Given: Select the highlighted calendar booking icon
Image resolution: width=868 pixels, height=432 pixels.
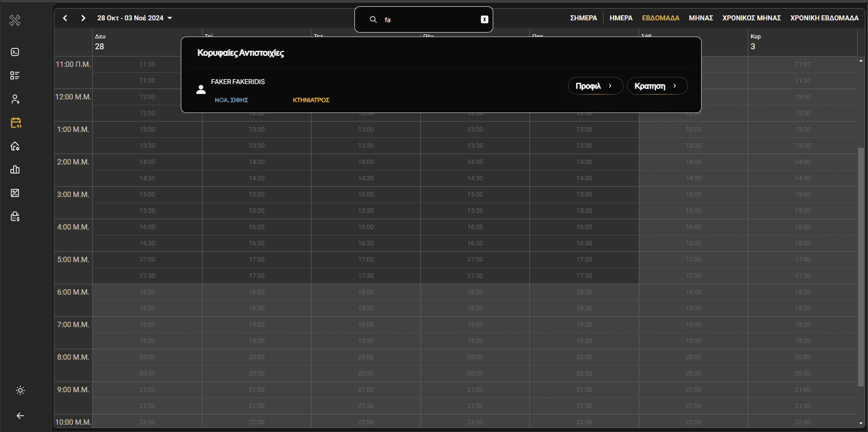Looking at the screenshot, I should click(15, 122).
